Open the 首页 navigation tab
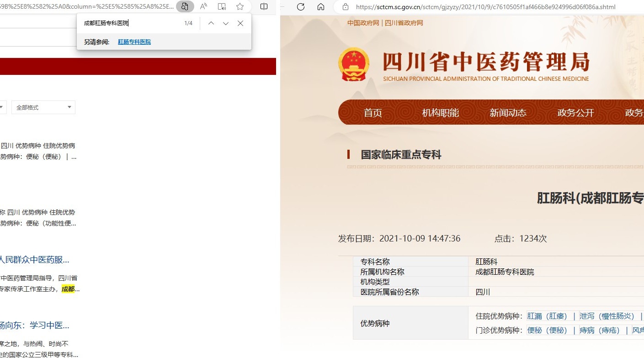This screenshot has width=644, height=362. [373, 113]
